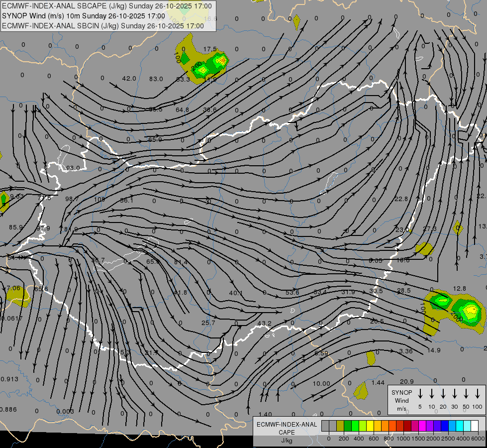Click the 12.8 value near eastern CAPE blob
The image size is (487, 448).
459,289
